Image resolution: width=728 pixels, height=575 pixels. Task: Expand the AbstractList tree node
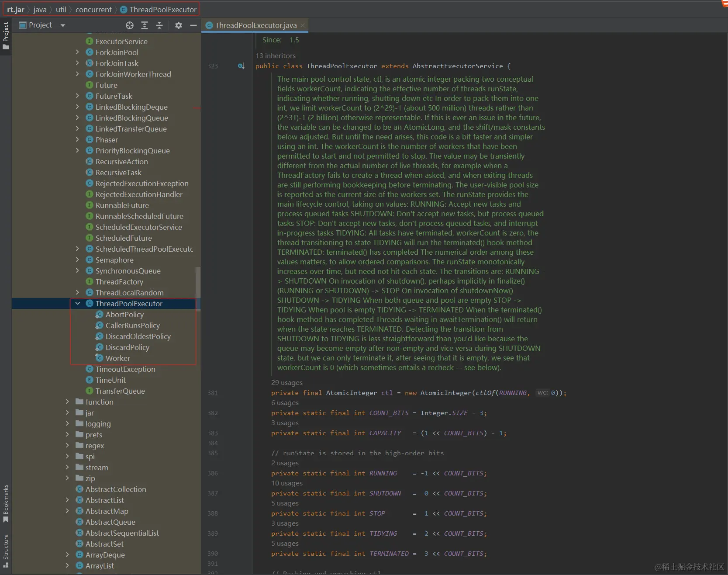(x=67, y=500)
